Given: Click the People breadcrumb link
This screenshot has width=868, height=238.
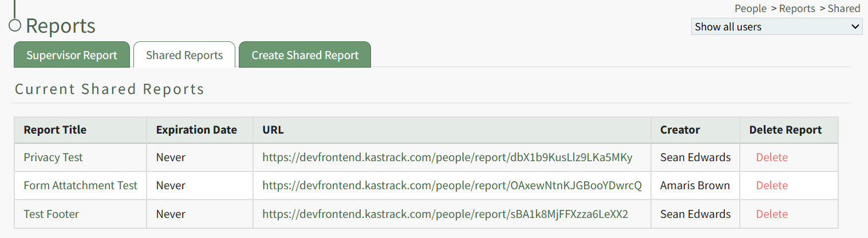Looking at the screenshot, I should pyautogui.click(x=750, y=9).
